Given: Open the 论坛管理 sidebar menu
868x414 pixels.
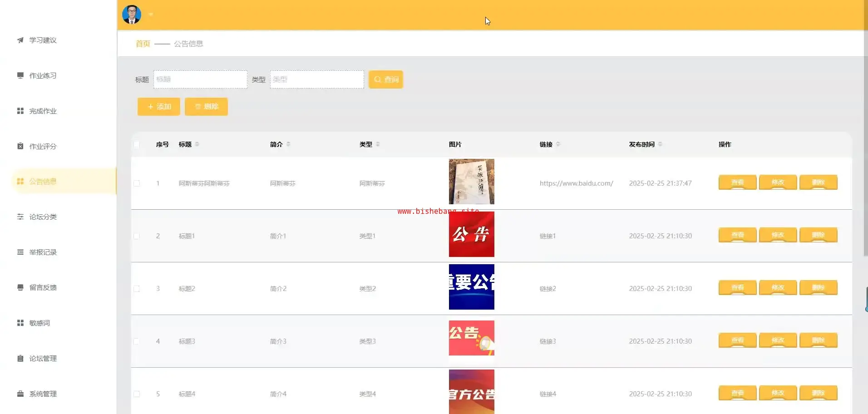Looking at the screenshot, I should click(43, 359).
